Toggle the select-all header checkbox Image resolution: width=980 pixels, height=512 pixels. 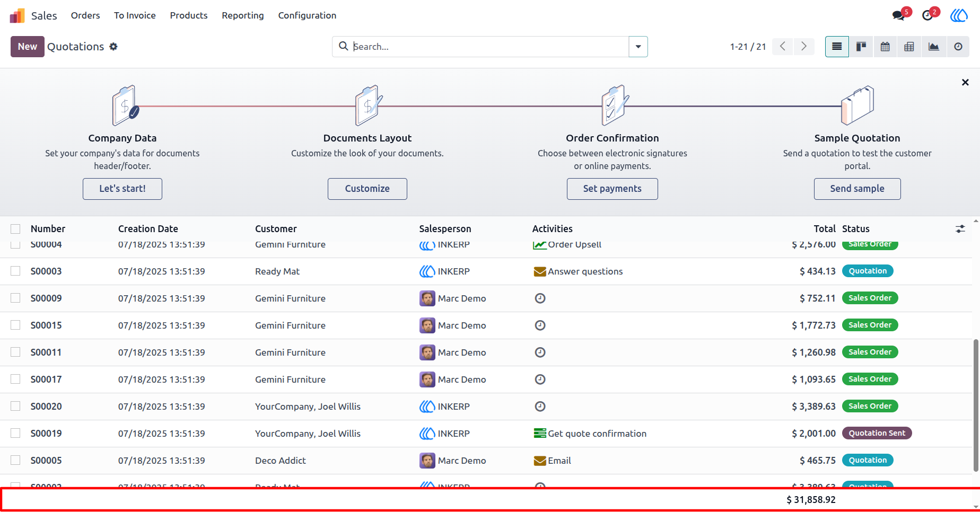(15, 229)
